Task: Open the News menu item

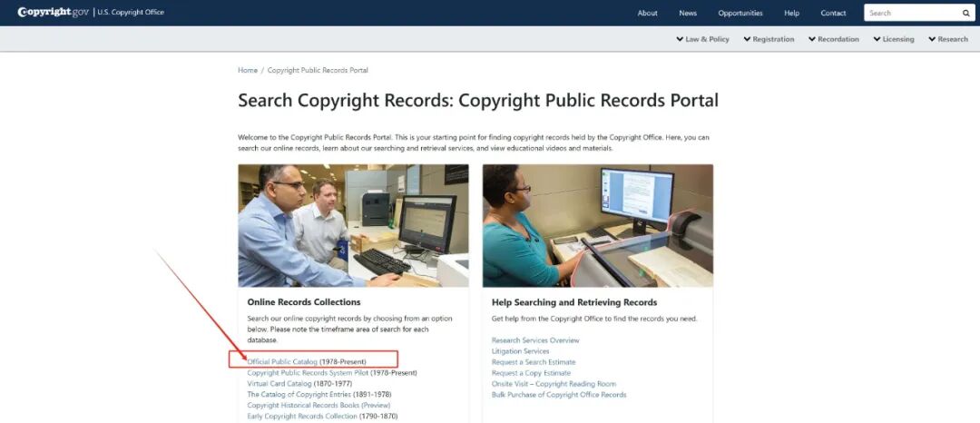Action: (688, 13)
